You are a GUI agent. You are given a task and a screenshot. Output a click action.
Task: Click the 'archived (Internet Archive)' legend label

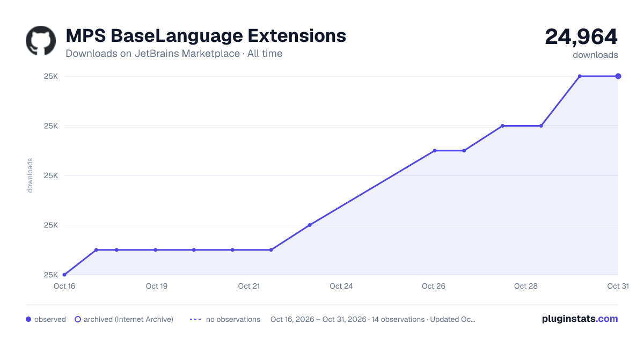(128, 319)
